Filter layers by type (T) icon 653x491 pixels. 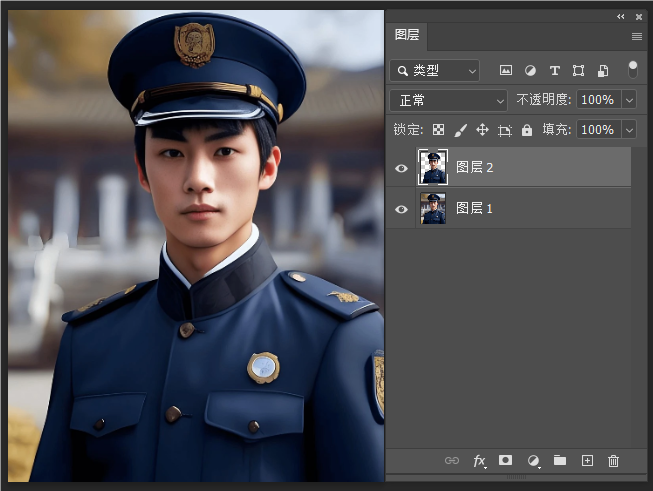pos(554,71)
